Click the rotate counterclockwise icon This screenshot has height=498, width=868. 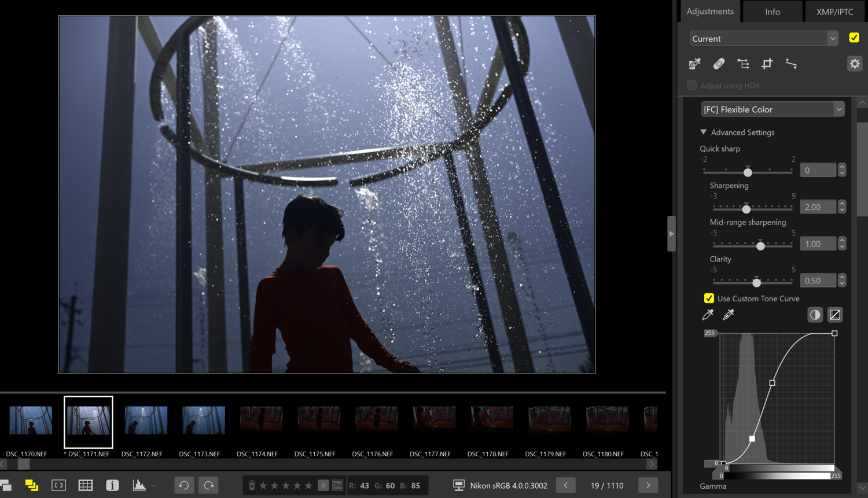pyautogui.click(x=184, y=485)
